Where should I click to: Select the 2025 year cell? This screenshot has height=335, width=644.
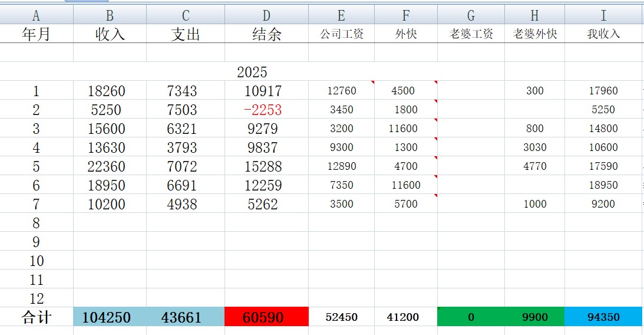click(252, 71)
